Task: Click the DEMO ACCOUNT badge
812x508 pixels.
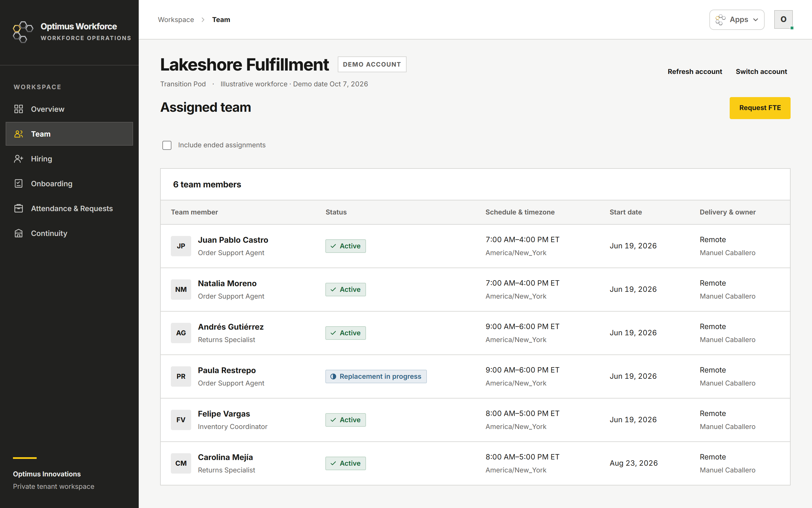Action: coord(372,64)
